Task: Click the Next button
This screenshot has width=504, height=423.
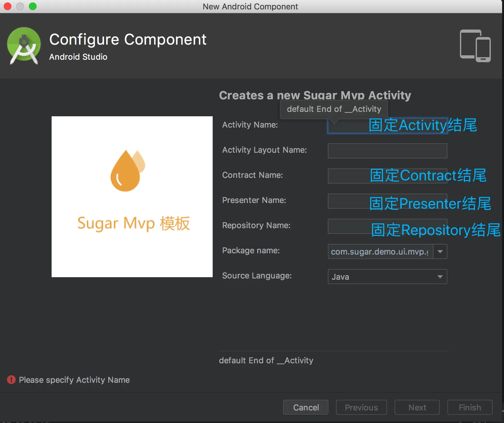Action: tap(417, 407)
